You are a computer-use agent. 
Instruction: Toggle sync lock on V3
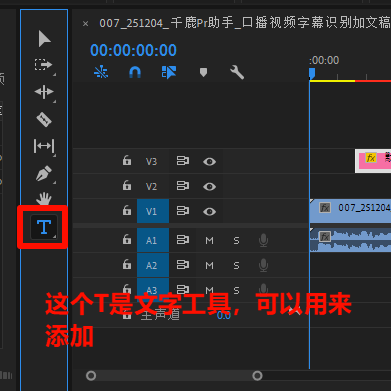click(x=183, y=161)
